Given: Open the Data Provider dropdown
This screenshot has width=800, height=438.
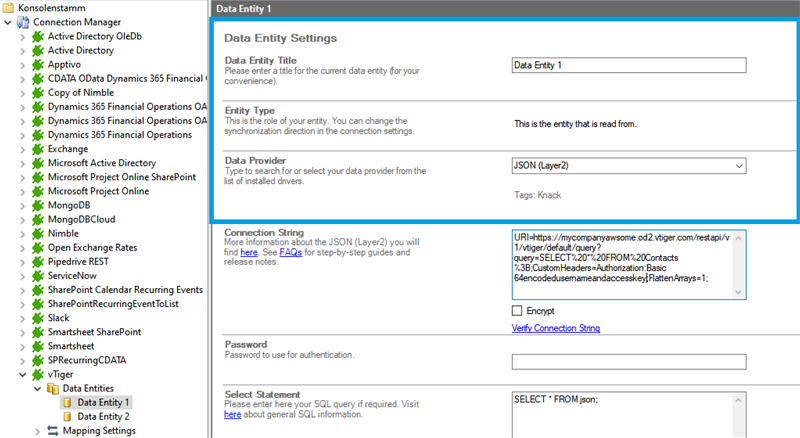Looking at the screenshot, I should 738,166.
